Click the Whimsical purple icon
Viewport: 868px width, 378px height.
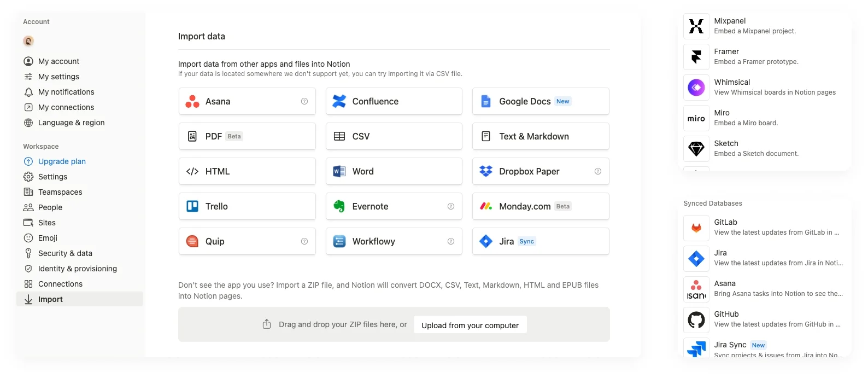click(696, 88)
